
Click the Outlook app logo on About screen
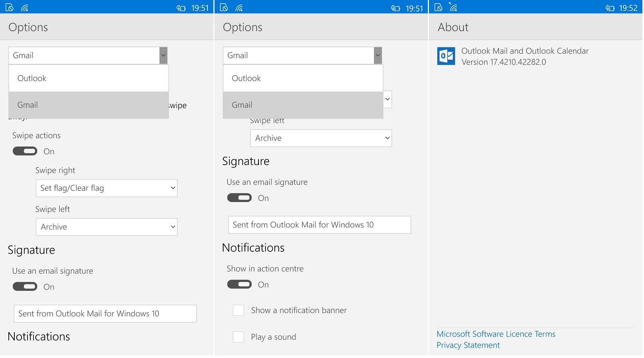pos(446,56)
